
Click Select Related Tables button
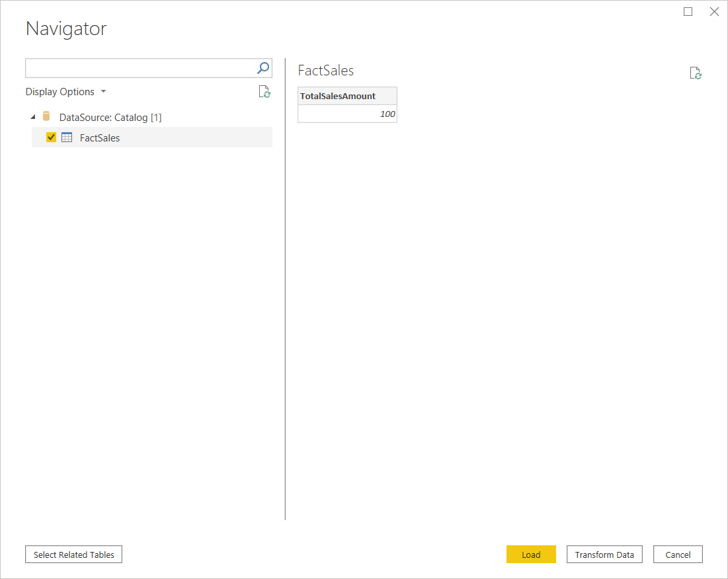[74, 555]
